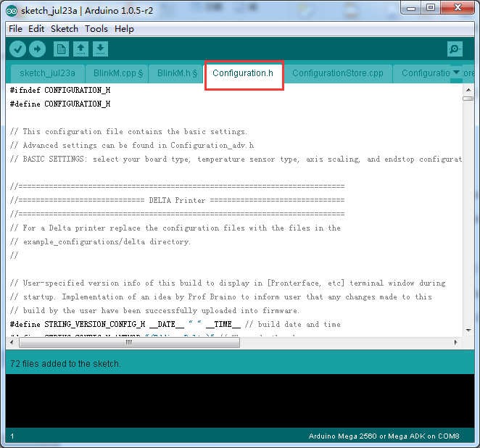Screen dimensions: 480x448
Task: Click the horizontal scrollbar right arrow
Action: [x=456, y=342]
